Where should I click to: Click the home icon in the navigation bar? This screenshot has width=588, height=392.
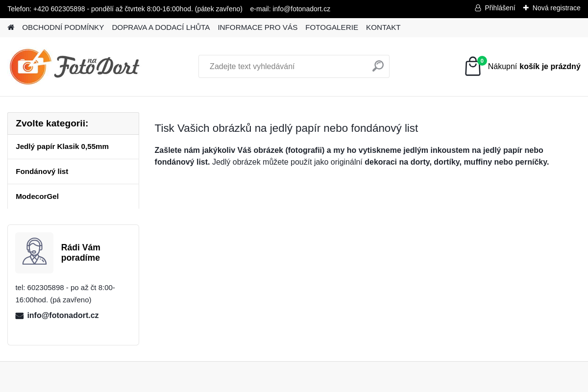coord(11,27)
